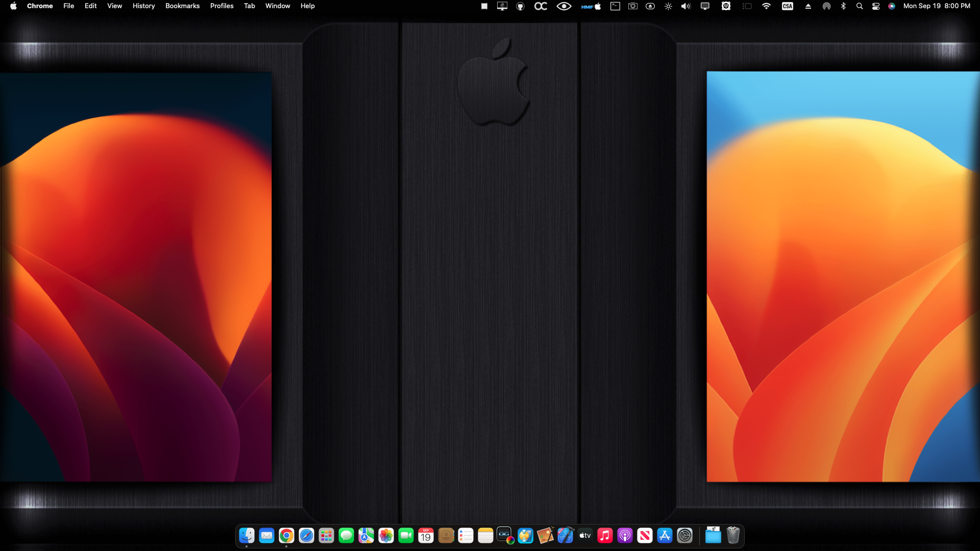Open the Apple menu
This screenshot has height=551, width=980.
(13, 6)
